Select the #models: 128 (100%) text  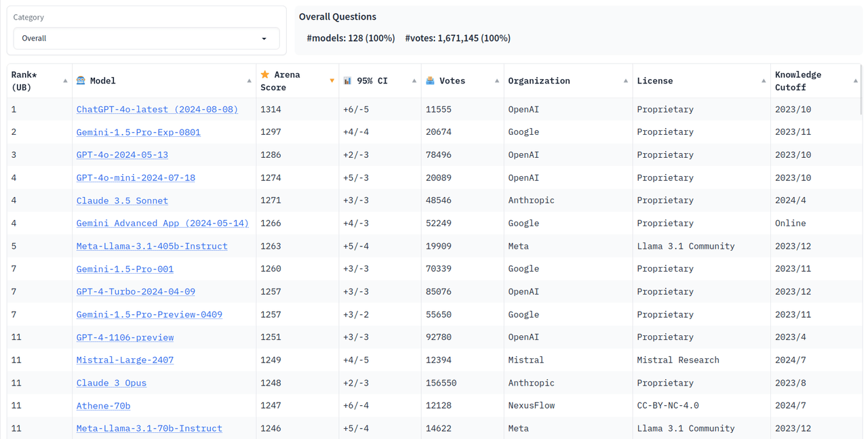coord(351,39)
